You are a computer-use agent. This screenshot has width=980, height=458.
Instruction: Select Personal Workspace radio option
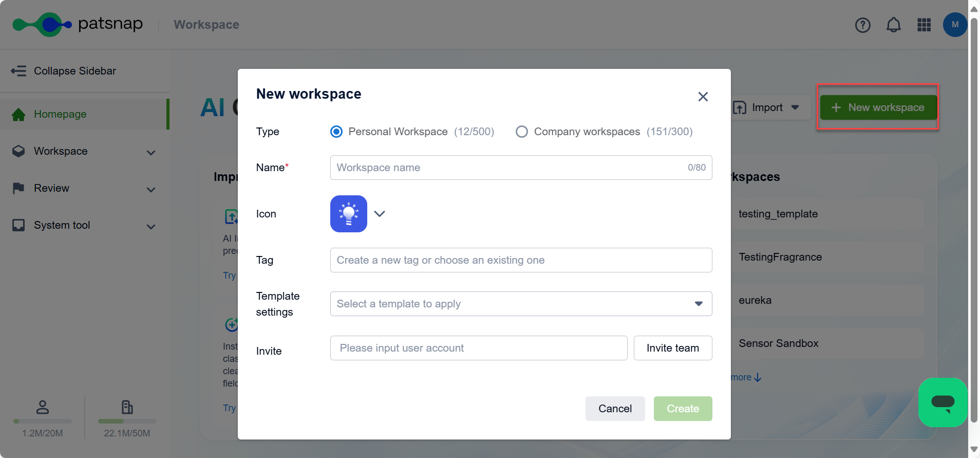pyautogui.click(x=336, y=132)
